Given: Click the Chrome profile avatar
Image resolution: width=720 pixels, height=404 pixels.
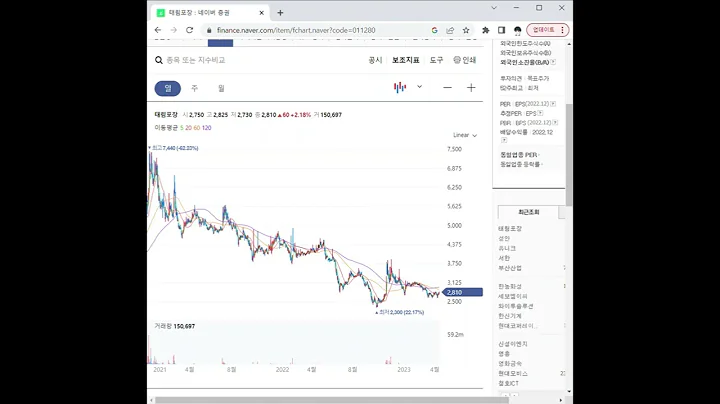Looking at the screenshot, I should 518,30.
